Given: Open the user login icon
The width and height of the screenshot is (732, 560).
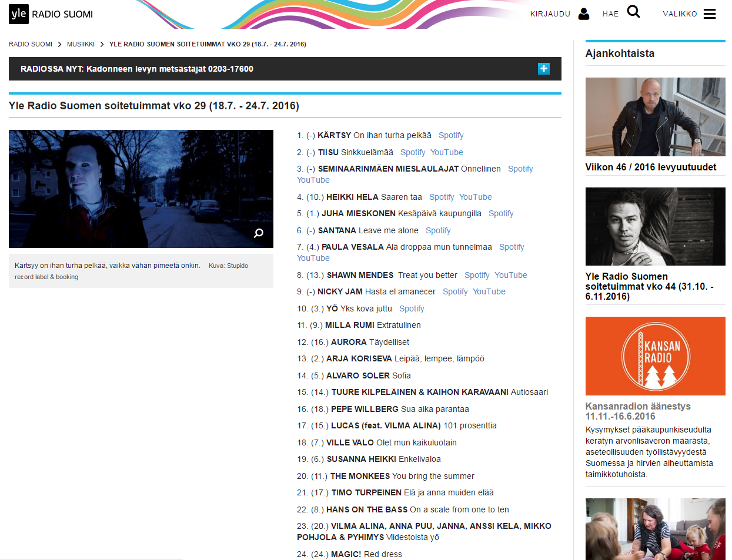Looking at the screenshot, I should click(584, 14).
